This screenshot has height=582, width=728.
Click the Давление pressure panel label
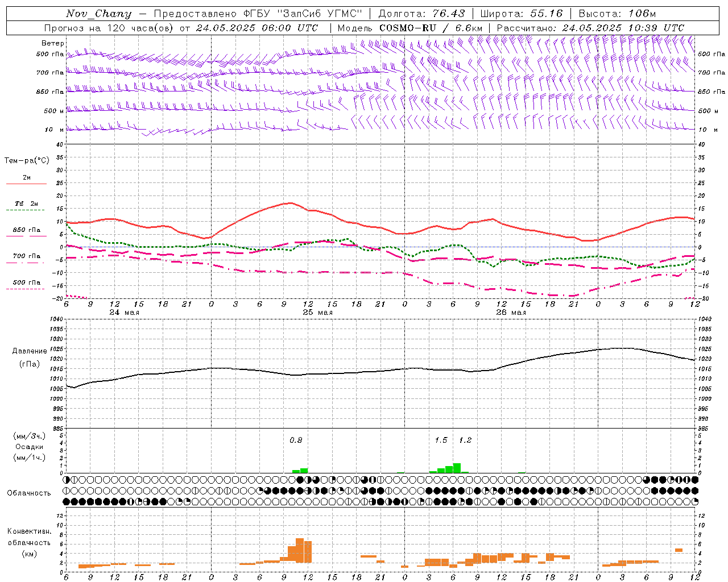[x=30, y=351]
